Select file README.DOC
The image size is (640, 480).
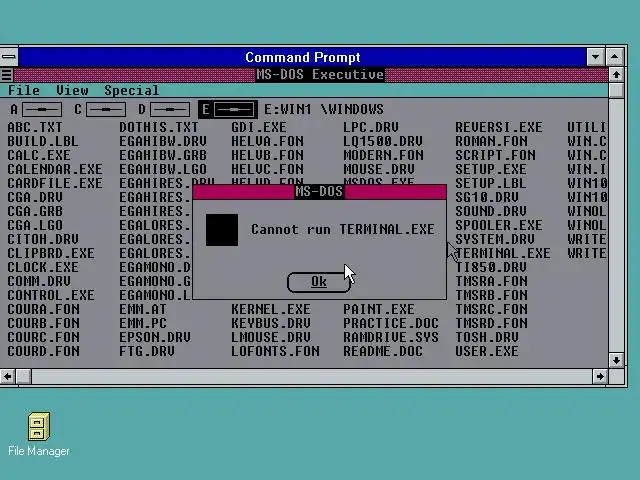click(382, 351)
